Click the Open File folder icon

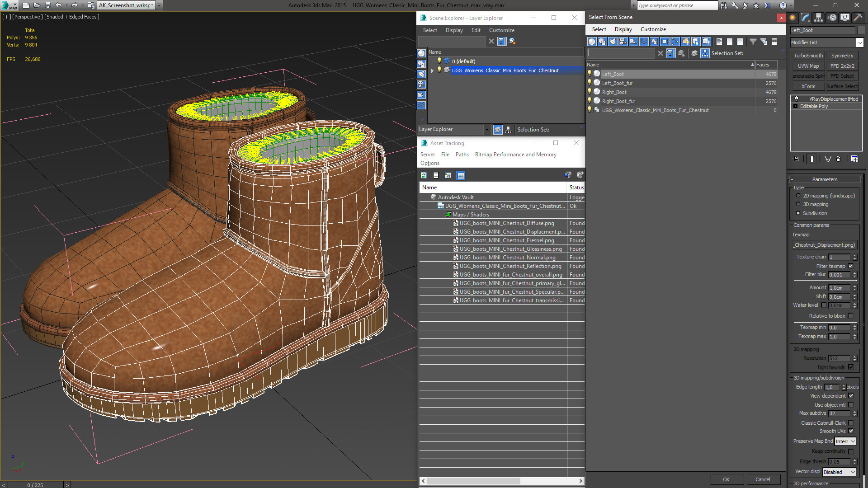(37, 5)
